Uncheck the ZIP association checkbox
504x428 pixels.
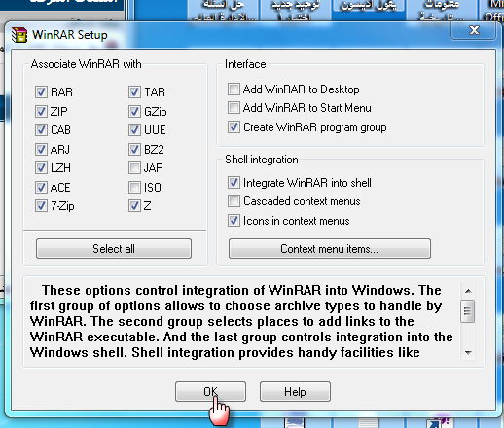point(41,111)
